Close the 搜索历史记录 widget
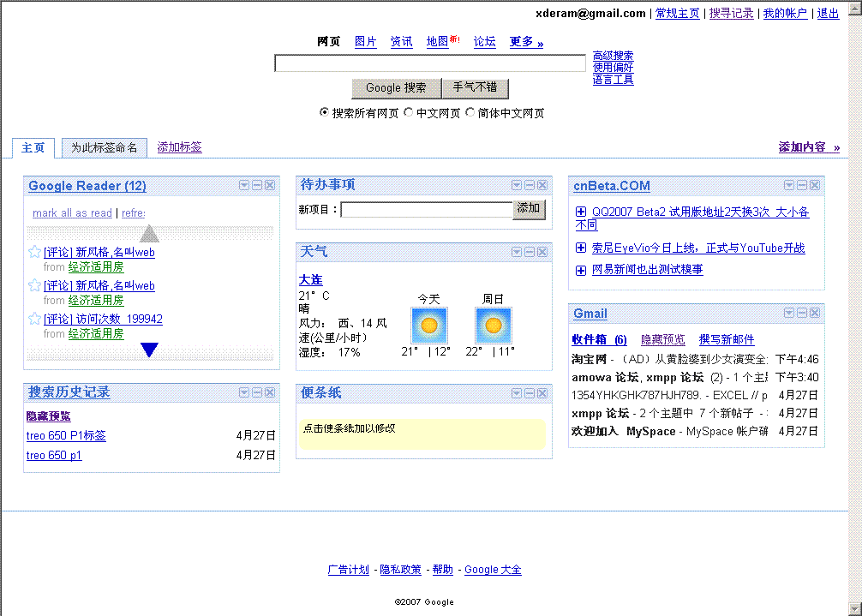Screen dimensions: 862x616 269,392
